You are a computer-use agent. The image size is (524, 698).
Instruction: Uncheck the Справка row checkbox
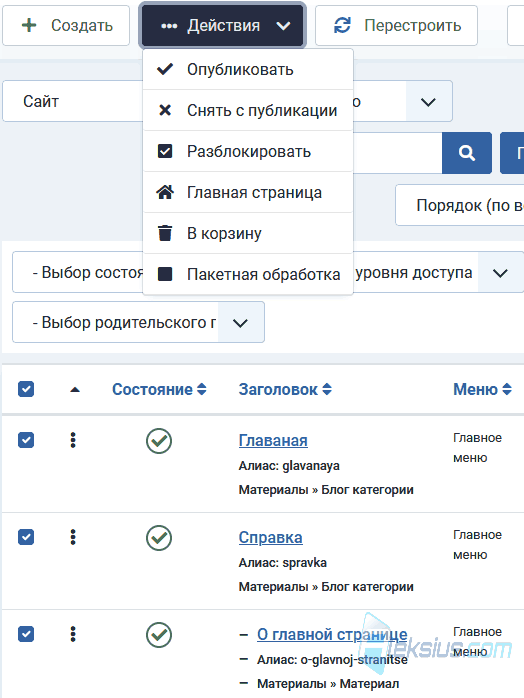26,537
